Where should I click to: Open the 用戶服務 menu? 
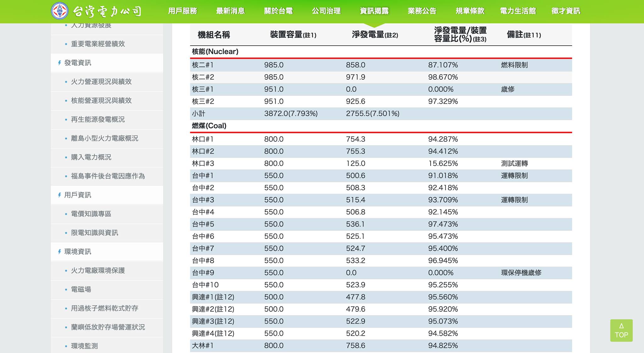click(x=182, y=11)
